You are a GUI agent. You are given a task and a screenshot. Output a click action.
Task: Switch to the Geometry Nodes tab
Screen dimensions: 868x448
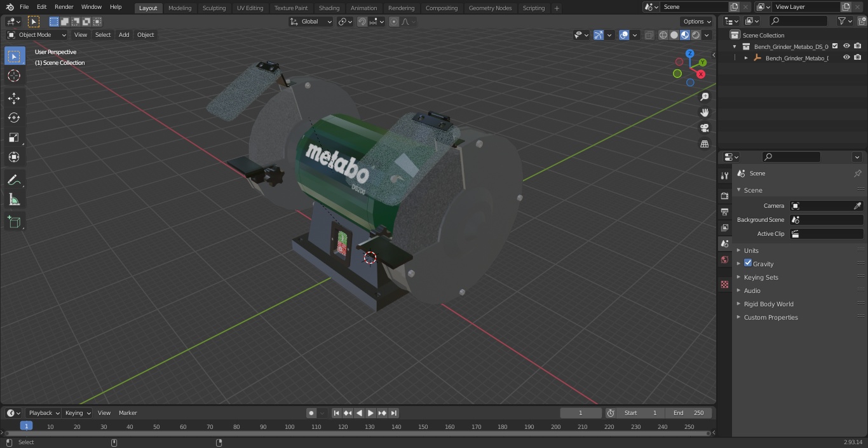[x=490, y=8]
